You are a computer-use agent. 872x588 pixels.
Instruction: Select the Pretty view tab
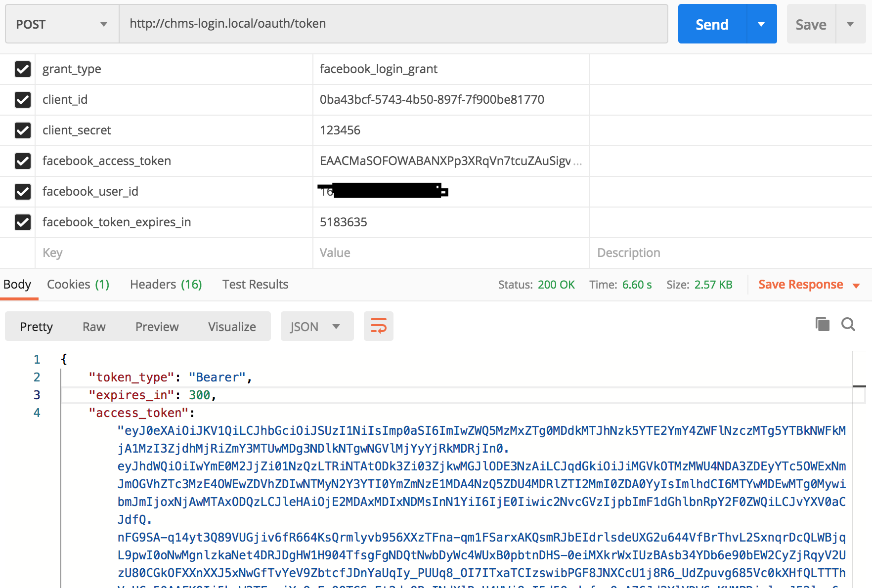pyautogui.click(x=37, y=327)
